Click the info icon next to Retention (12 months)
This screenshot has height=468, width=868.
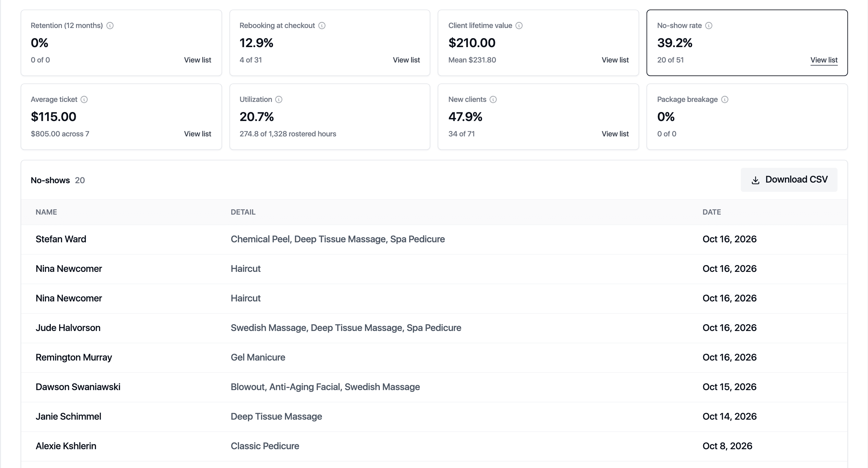click(110, 26)
